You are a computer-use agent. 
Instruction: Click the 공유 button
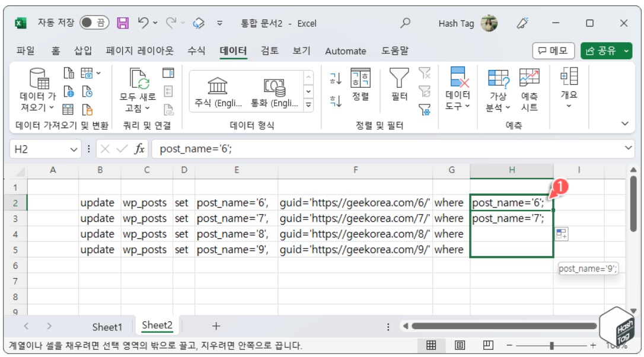pos(601,51)
